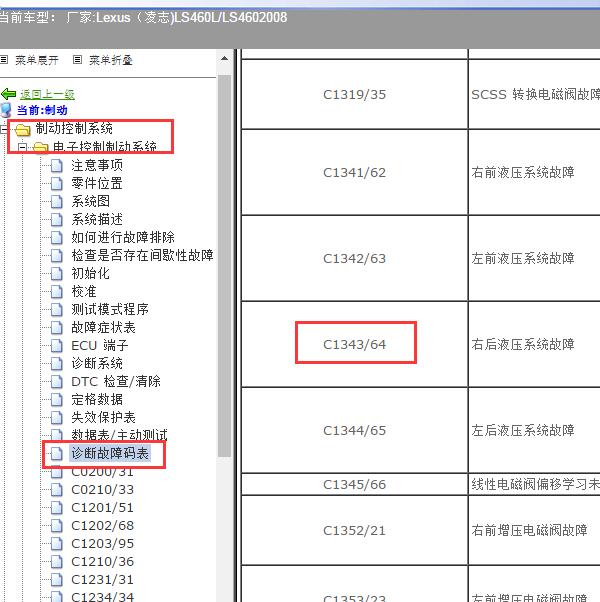The image size is (600, 602).
Task: Click the 右前液压系统故障 description
Action: (523, 172)
